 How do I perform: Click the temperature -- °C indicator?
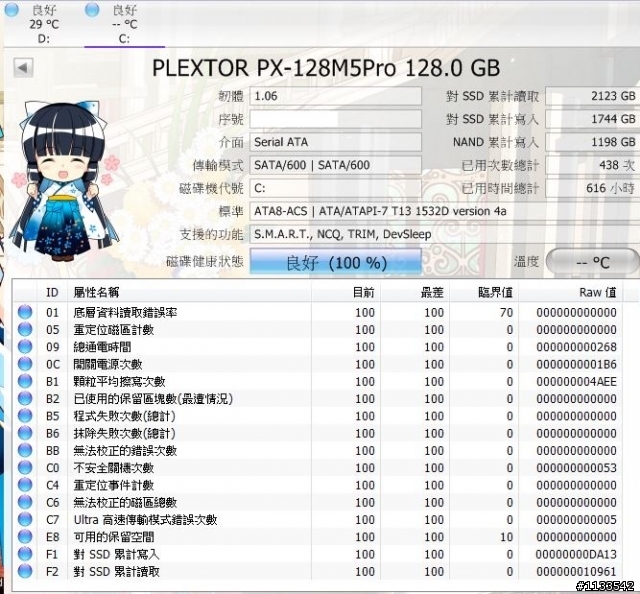coord(592,262)
